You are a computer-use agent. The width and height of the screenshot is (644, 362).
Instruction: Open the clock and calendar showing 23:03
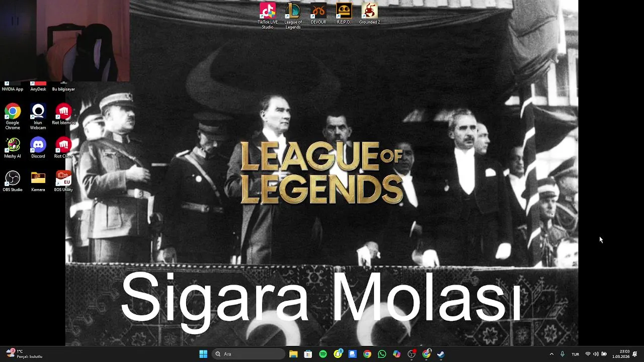coord(621,354)
